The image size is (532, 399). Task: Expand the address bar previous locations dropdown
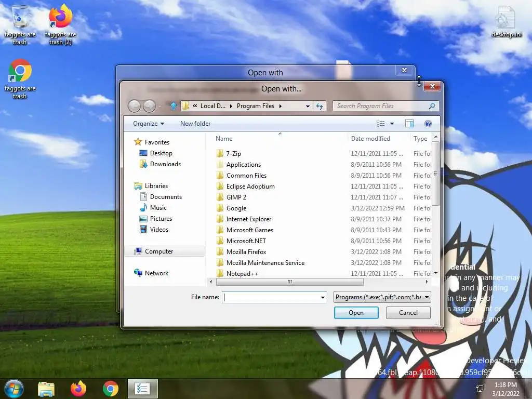point(308,106)
